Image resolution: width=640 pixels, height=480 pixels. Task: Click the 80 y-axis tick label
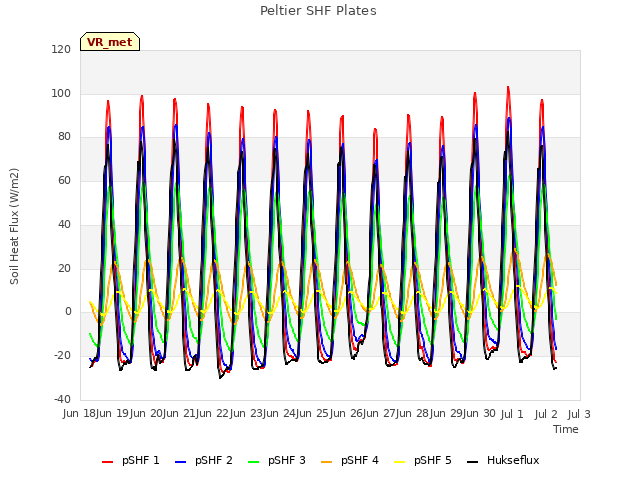point(64,137)
